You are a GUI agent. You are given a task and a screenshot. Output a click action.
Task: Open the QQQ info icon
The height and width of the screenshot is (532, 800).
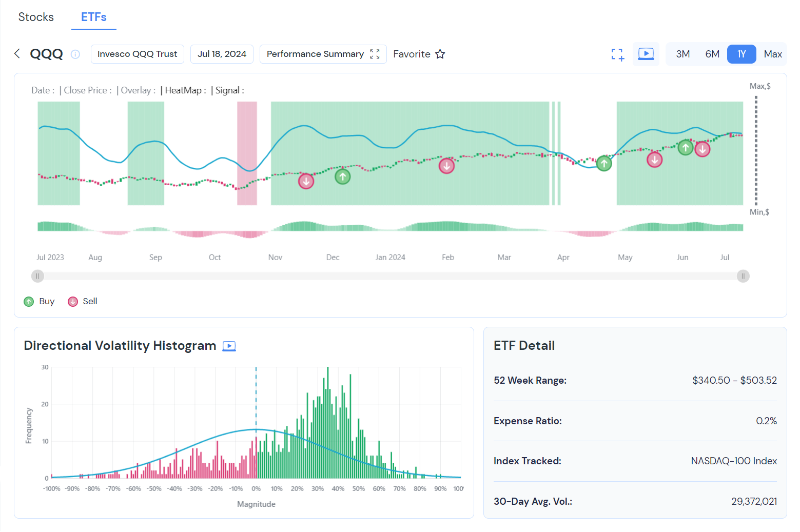click(75, 54)
